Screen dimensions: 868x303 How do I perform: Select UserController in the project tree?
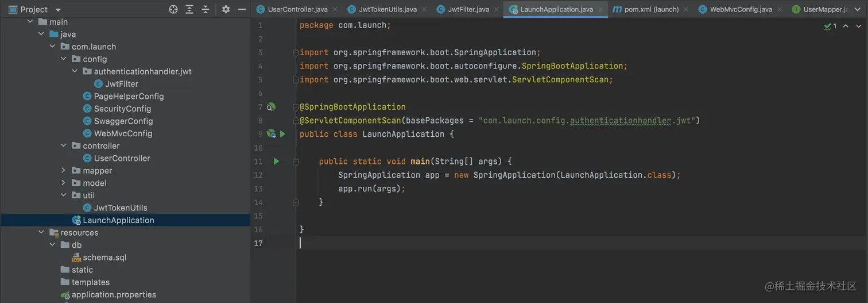[x=117, y=158]
